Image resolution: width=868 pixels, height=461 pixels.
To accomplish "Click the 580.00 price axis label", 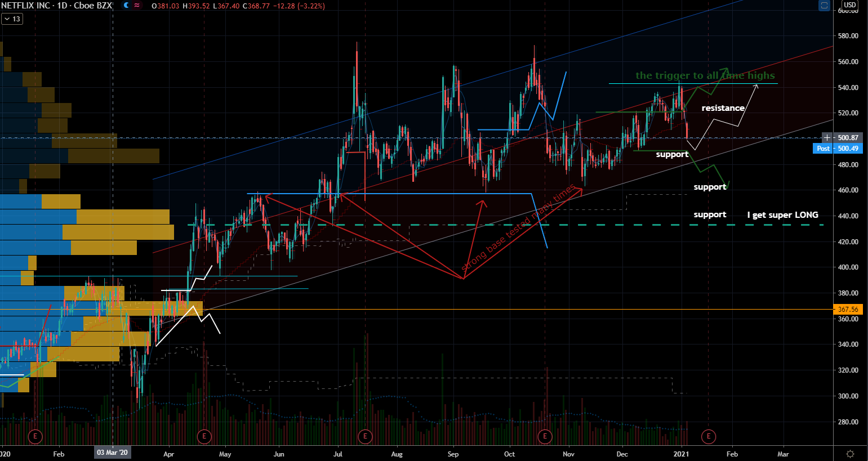I will [848, 36].
